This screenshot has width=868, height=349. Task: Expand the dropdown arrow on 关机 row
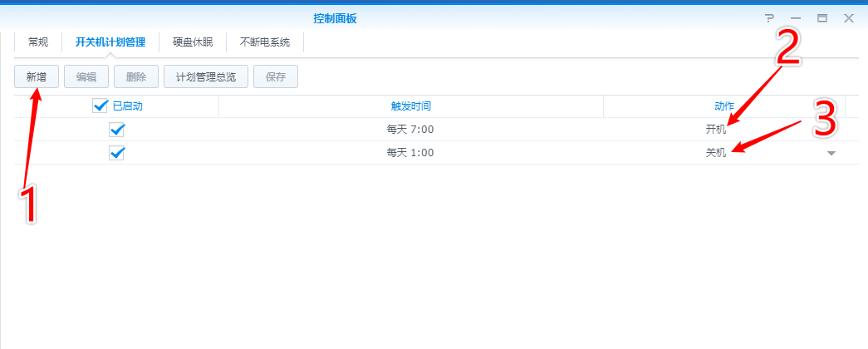(x=831, y=154)
